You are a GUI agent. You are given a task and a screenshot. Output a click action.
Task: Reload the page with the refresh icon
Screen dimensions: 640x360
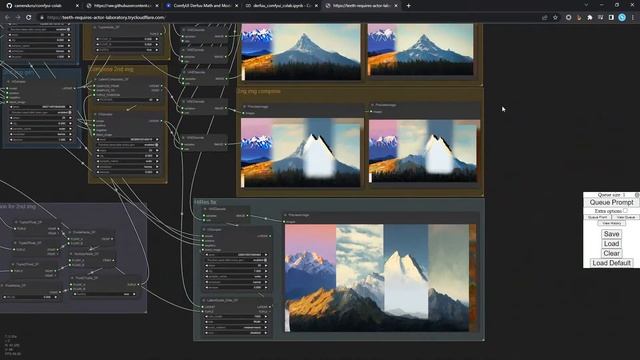point(29,18)
